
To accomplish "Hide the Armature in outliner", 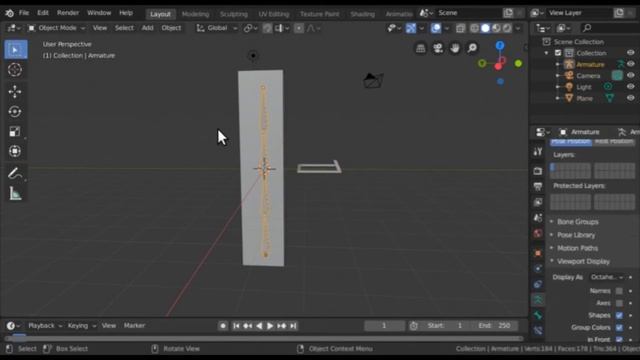I will click(631, 64).
